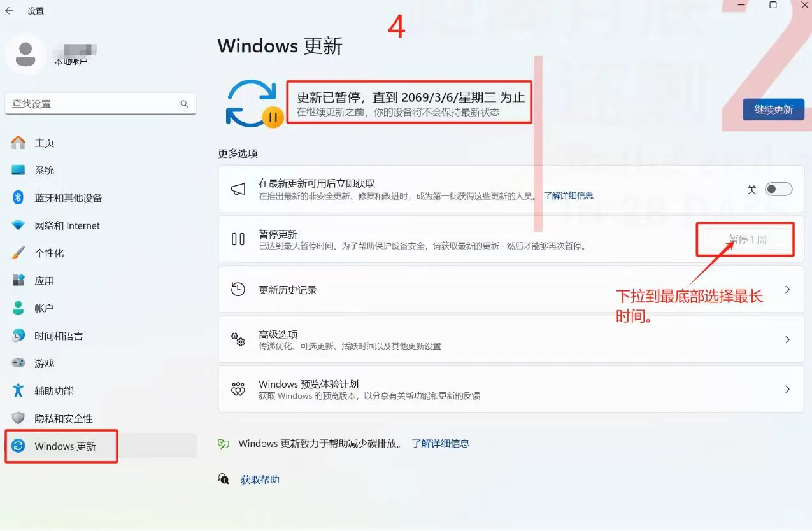812x531 pixels.
Task: Expand Windows 预览体验计划 chevron
Action: point(787,389)
